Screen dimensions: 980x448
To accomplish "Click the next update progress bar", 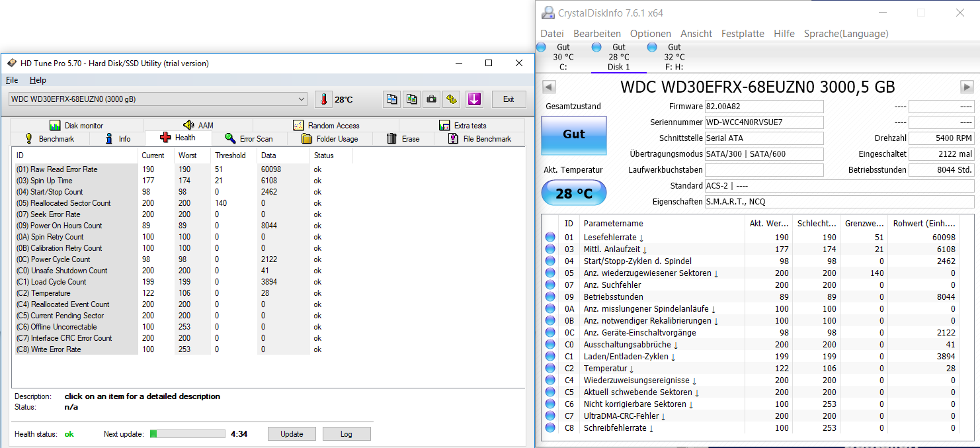I will (x=188, y=434).
